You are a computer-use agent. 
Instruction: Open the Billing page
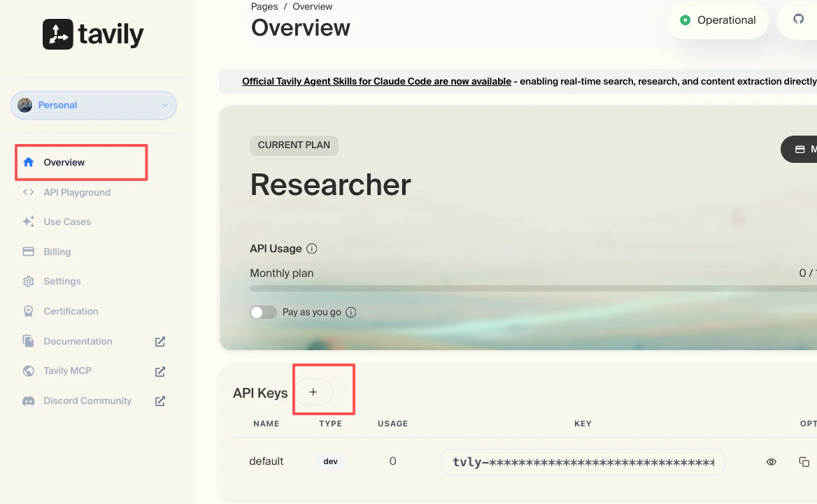coord(57,252)
